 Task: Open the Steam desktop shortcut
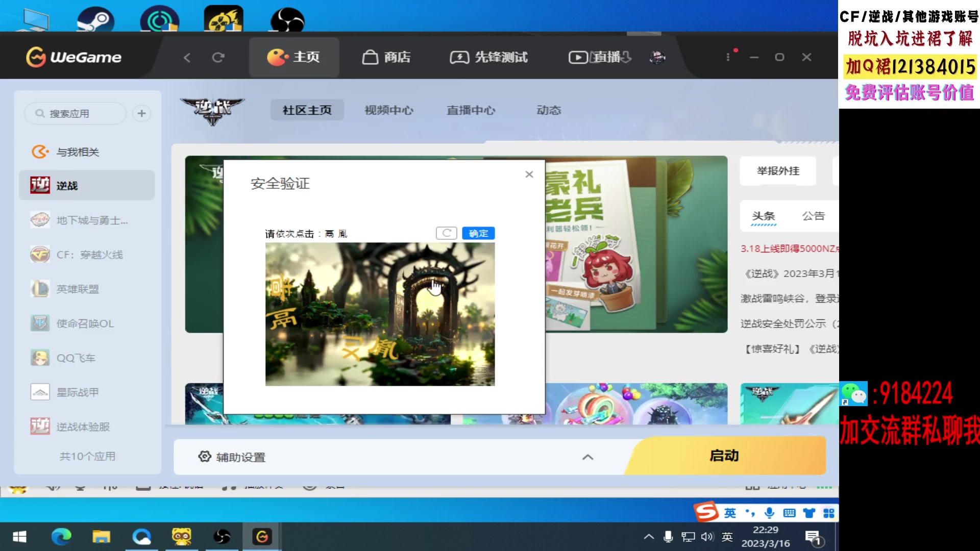95,19
